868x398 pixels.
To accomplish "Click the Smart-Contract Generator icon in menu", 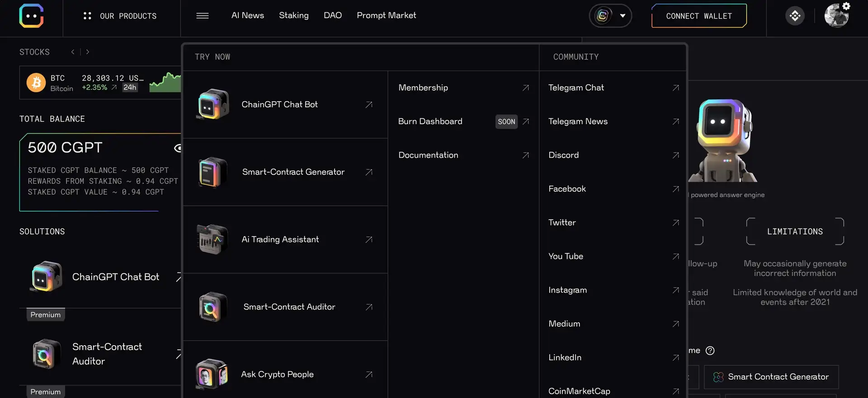I will [213, 172].
